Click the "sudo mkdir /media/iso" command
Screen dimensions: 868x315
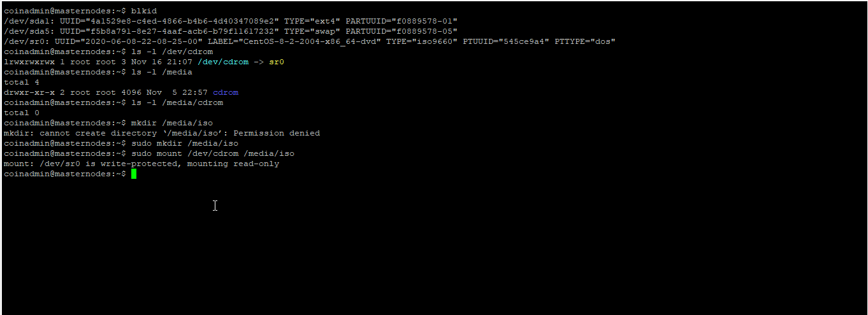point(185,143)
